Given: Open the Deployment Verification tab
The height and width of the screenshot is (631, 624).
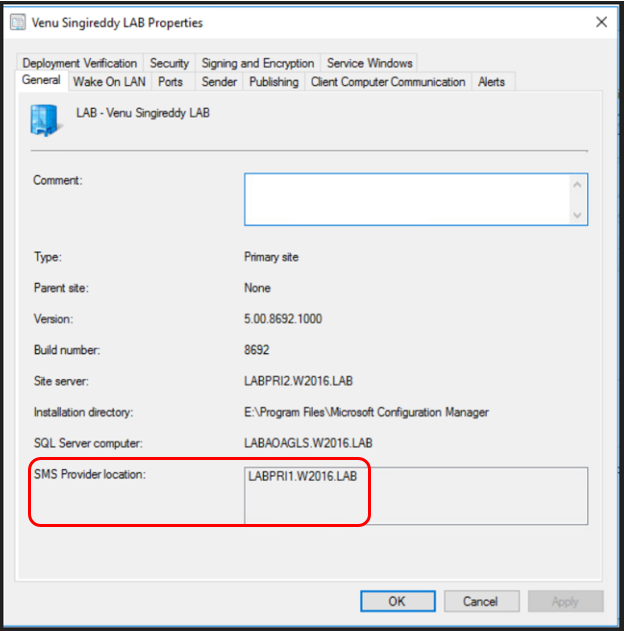Looking at the screenshot, I should 80,63.
